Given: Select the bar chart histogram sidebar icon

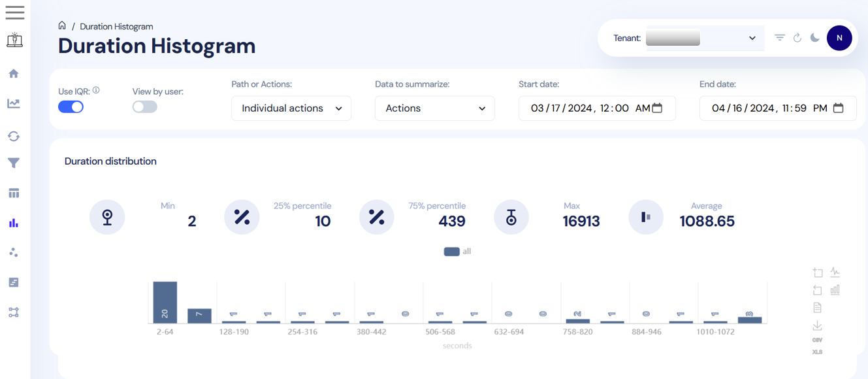Looking at the screenshot, I should 14,223.
